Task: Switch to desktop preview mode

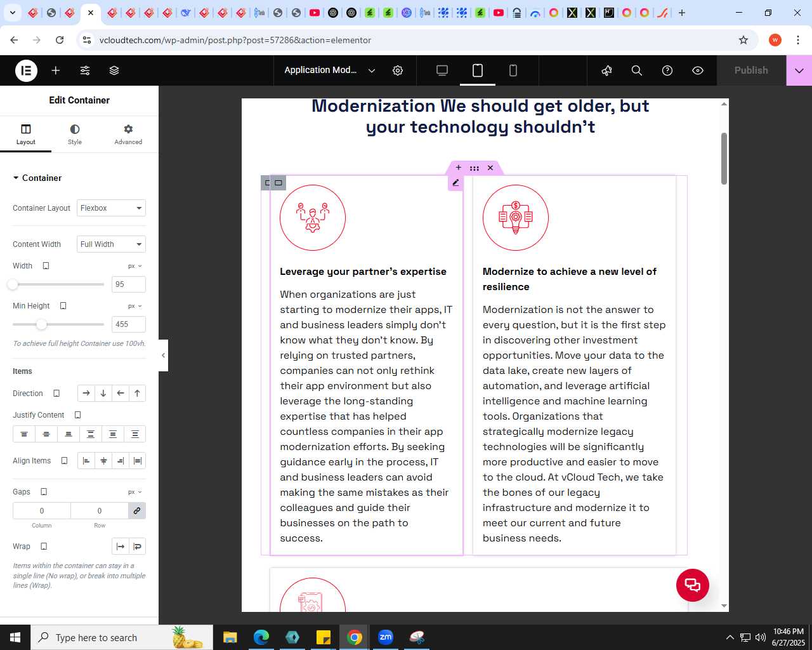Action: [x=442, y=70]
